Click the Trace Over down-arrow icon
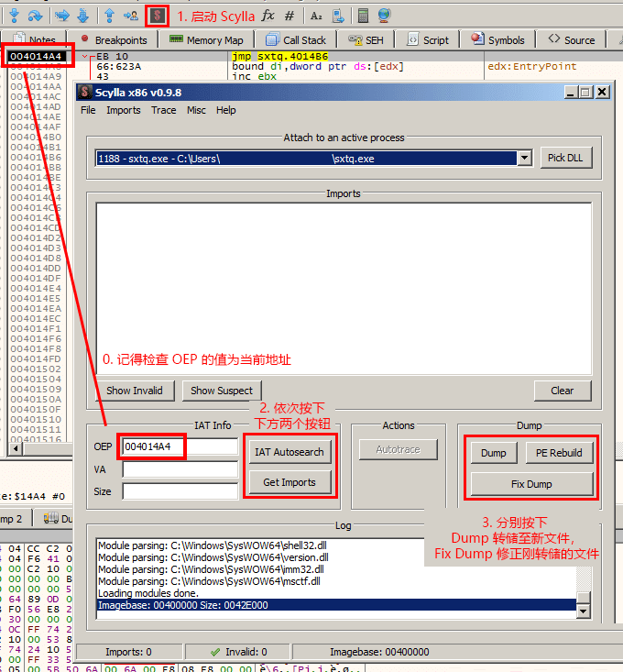623x672 pixels. (x=82, y=16)
